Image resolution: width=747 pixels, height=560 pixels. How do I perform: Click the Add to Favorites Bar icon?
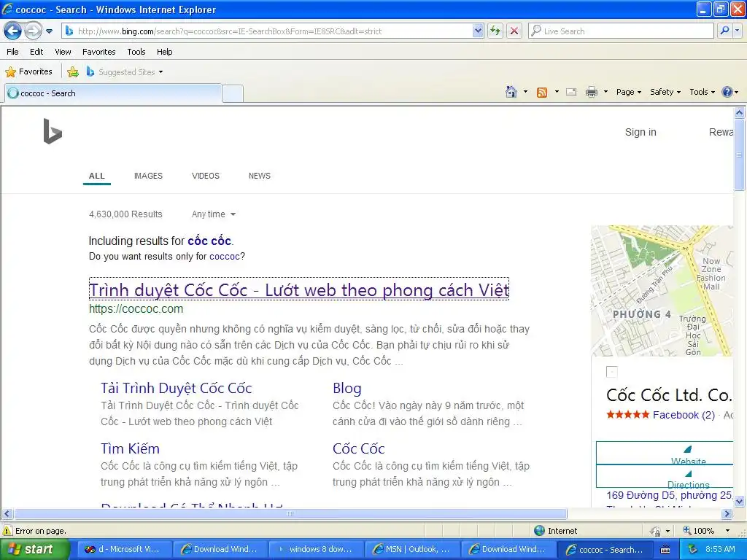[x=73, y=72]
